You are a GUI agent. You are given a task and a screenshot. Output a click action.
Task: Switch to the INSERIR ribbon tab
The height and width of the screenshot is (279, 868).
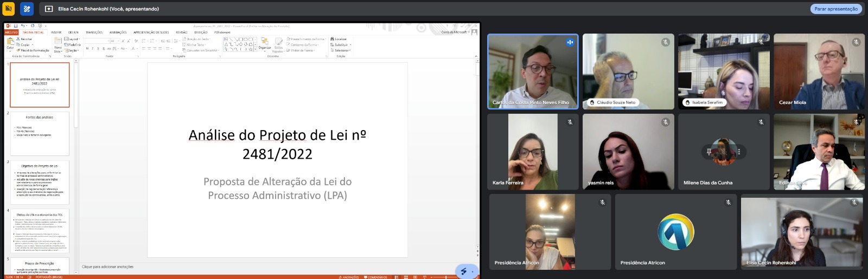tap(56, 33)
